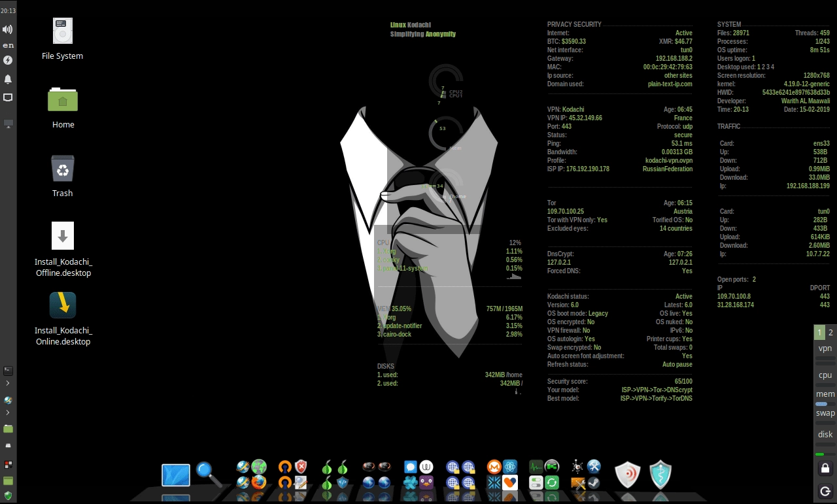
Task: Click the kodachi-vpn.ovpn profile text
Action: coord(668,160)
